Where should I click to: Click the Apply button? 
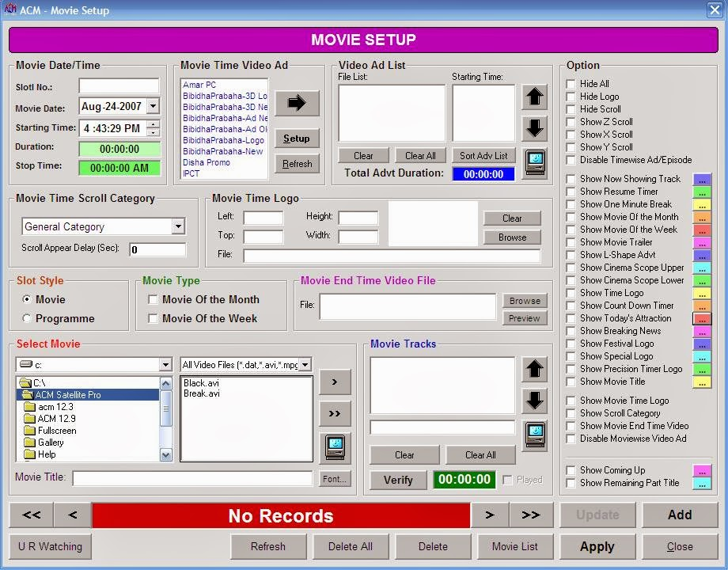597,546
